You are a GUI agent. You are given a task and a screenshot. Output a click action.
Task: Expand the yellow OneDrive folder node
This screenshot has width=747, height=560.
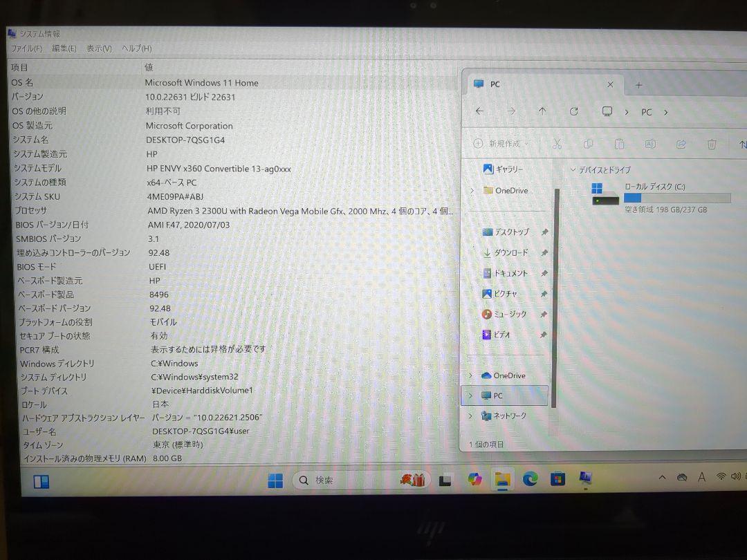click(x=472, y=191)
